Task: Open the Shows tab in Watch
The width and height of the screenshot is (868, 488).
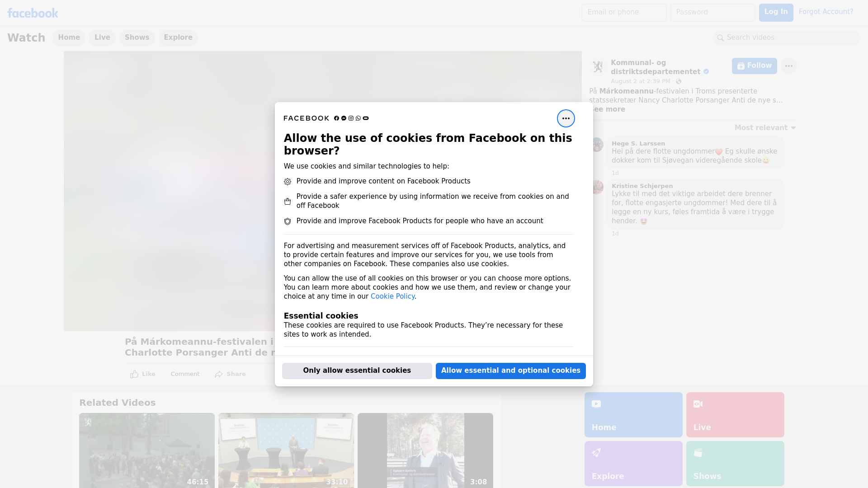Action: pos(137,38)
